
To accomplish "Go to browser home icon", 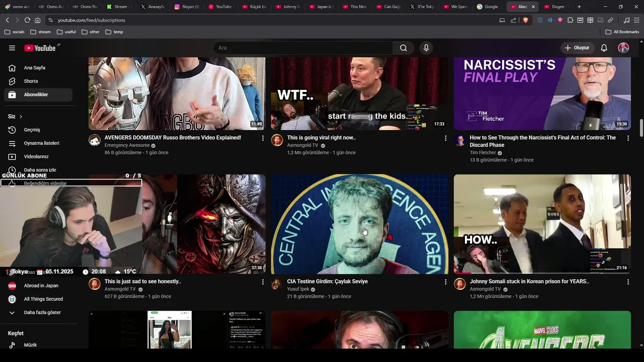I will [37, 20].
